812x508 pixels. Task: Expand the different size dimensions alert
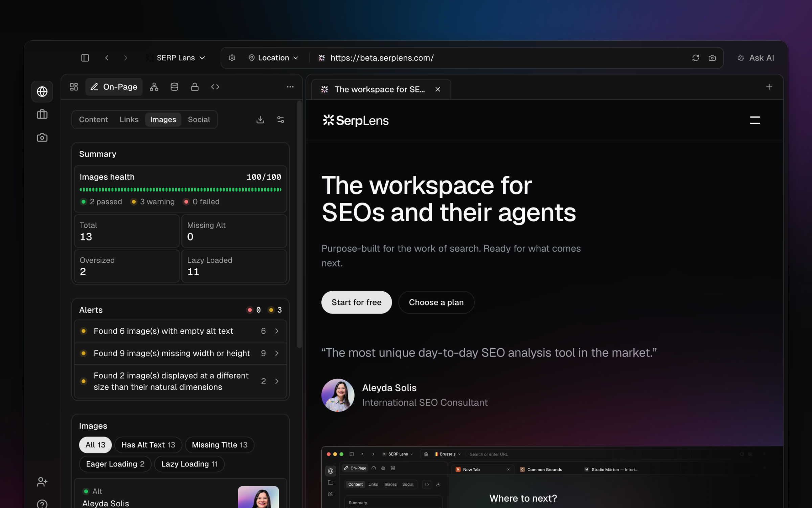180,381
